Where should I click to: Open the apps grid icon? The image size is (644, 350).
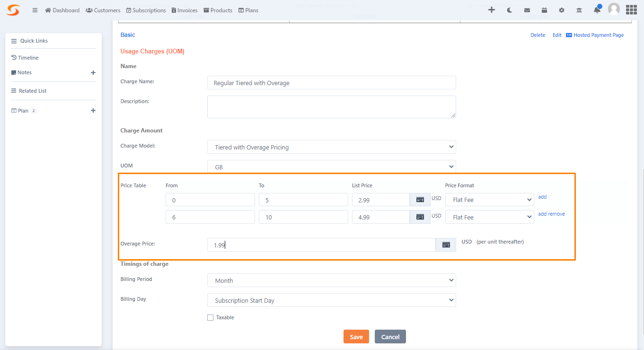click(x=631, y=9)
